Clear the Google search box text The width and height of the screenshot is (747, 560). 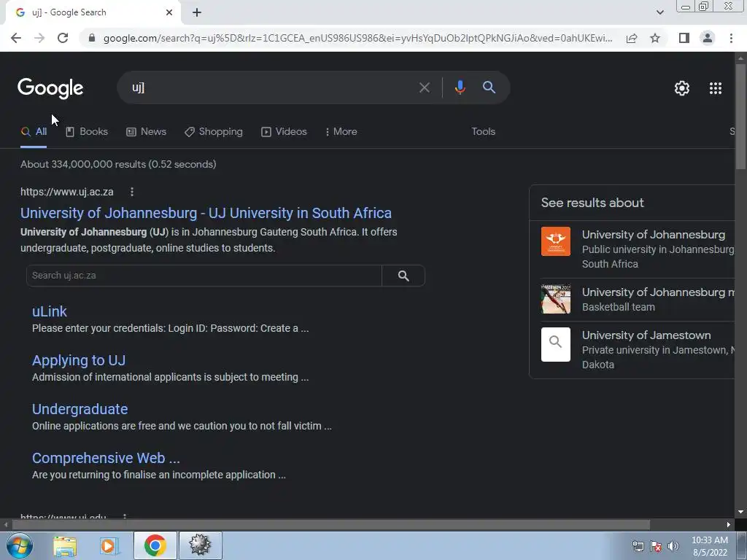click(x=424, y=87)
